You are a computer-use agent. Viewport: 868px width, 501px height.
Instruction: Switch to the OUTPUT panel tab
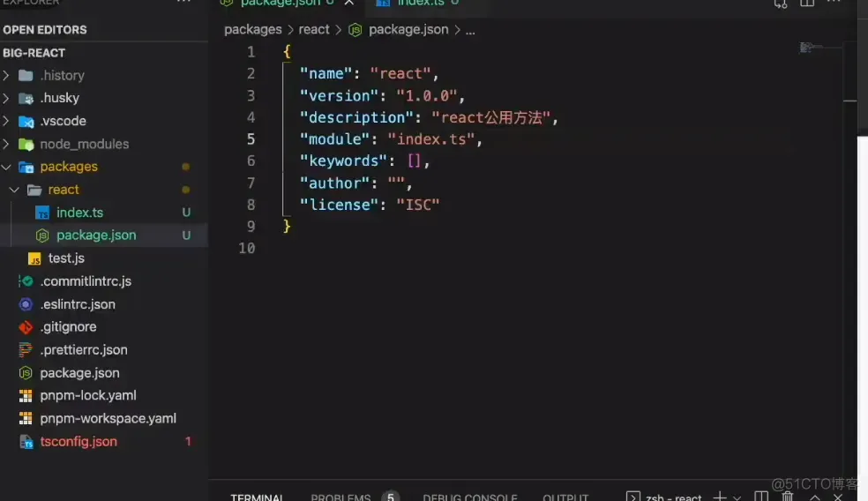565,497
